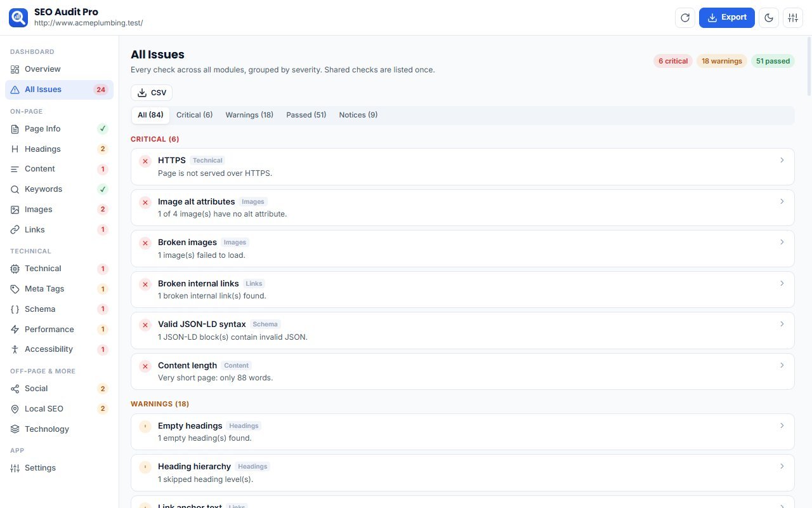Expand the Valid JSON-LD syntax chevron
The image size is (812, 508).
[782, 324]
